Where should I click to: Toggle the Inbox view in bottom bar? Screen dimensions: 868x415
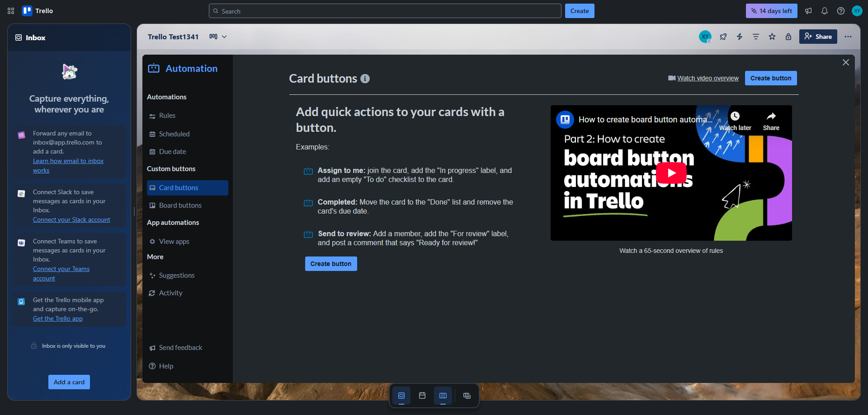pos(401,396)
